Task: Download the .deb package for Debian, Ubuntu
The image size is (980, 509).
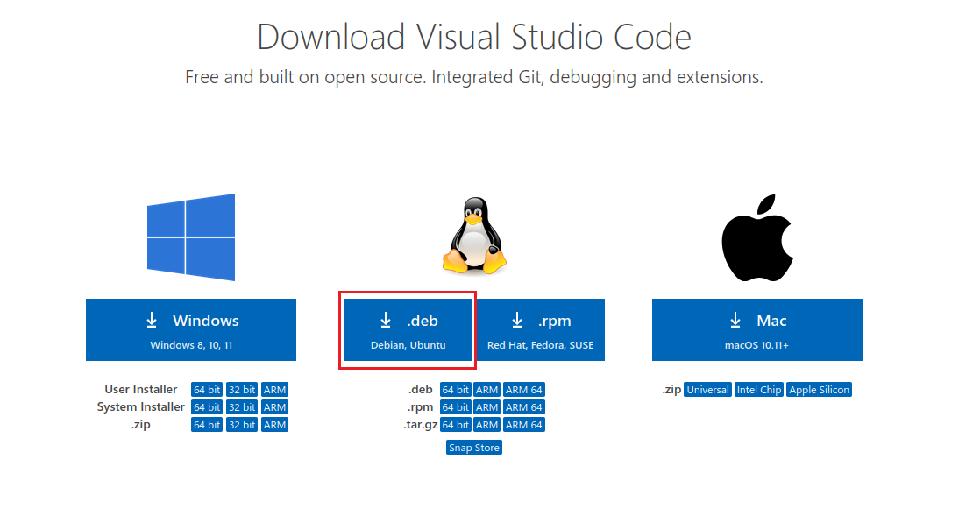Action: click(408, 329)
